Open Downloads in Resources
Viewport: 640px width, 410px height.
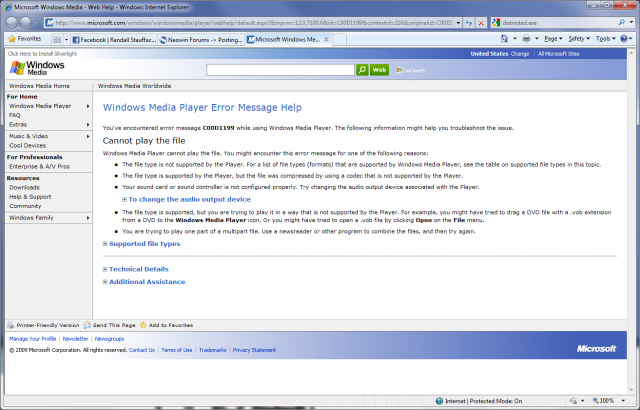click(x=24, y=188)
